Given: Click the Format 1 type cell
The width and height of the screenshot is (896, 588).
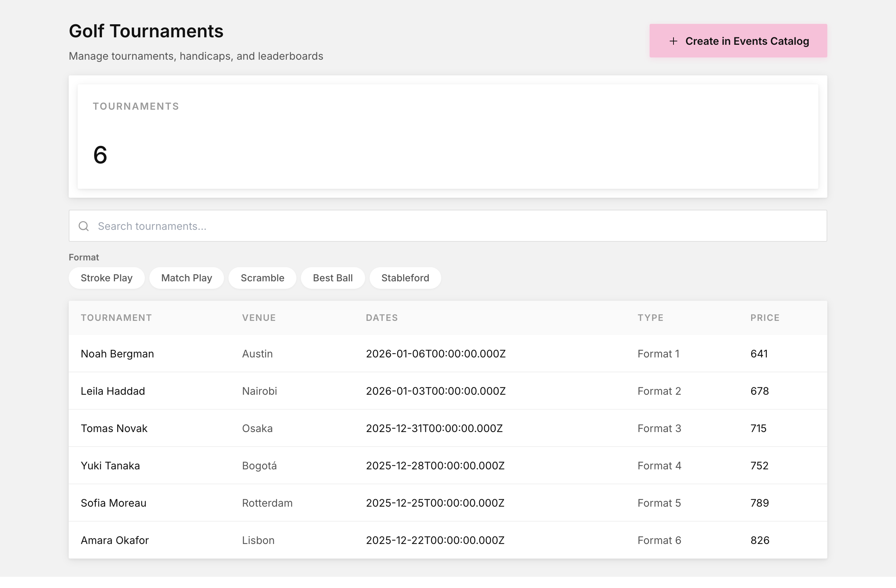Looking at the screenshot, I should pyautogui.click(x=659, y=354).
